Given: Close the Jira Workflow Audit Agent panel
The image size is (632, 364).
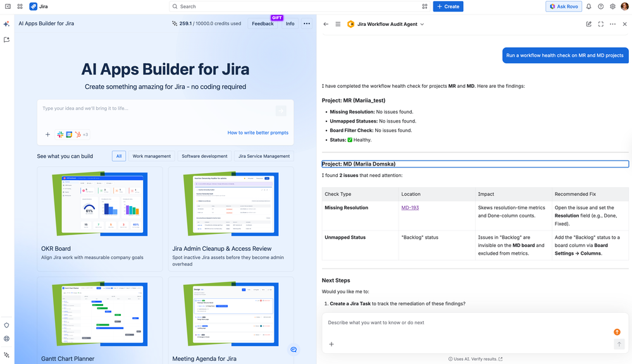Looking at the screenshot, I should coord(625,24).
